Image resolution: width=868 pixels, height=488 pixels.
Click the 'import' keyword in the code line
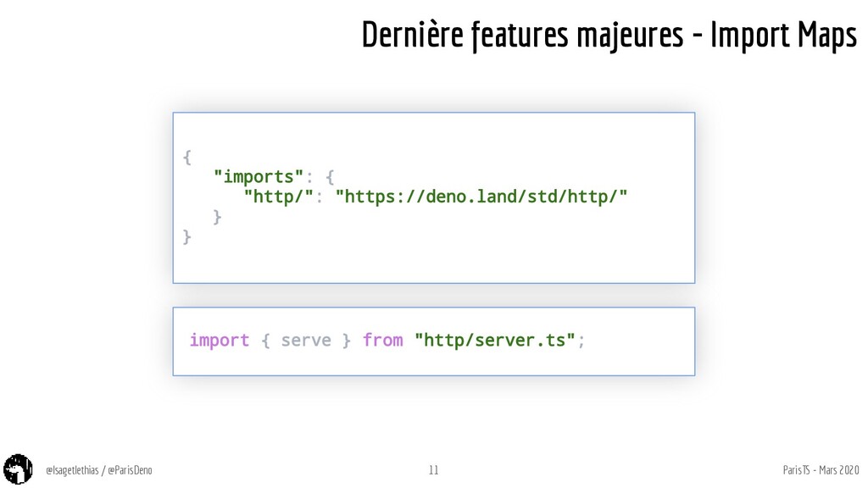coord(220,340)
